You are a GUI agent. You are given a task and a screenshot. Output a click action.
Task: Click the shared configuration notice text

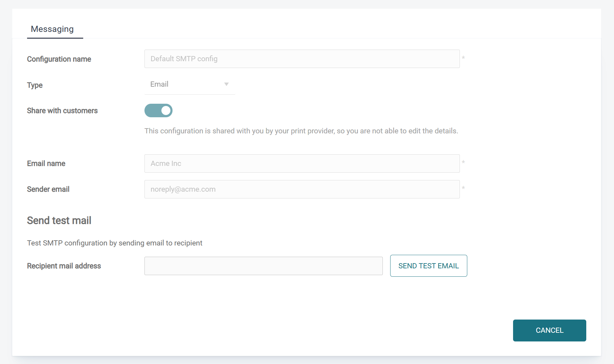pos(301,131)
